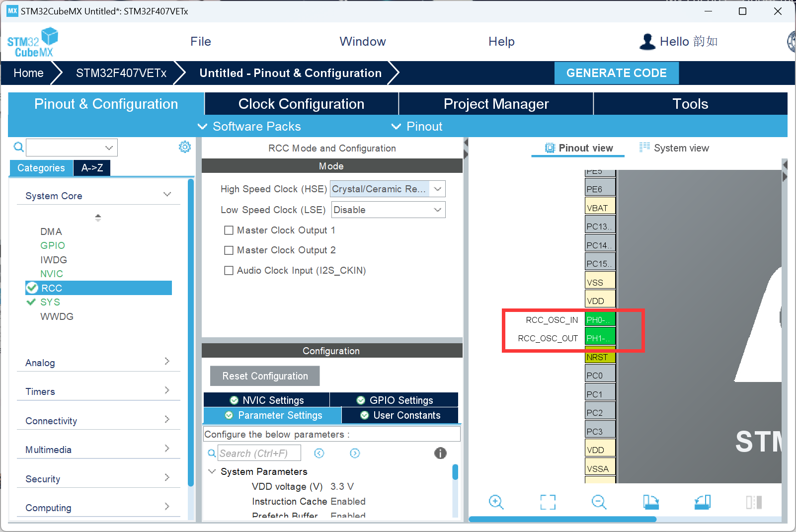Click the PH0 pin RCC_OSC_IN
Image resolution: width=796 pixels, height=532 pixels.
coord(600,319)
